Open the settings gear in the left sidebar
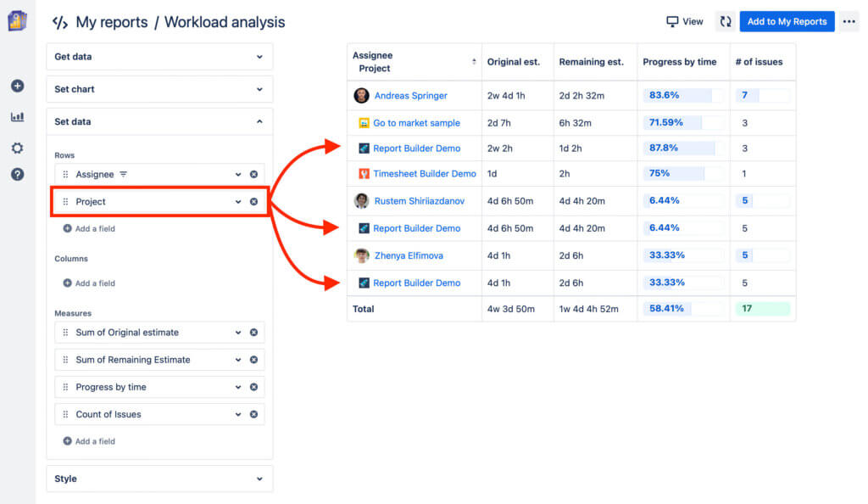The width and height of the screenshot is (868, 504). tap(17, 148)
